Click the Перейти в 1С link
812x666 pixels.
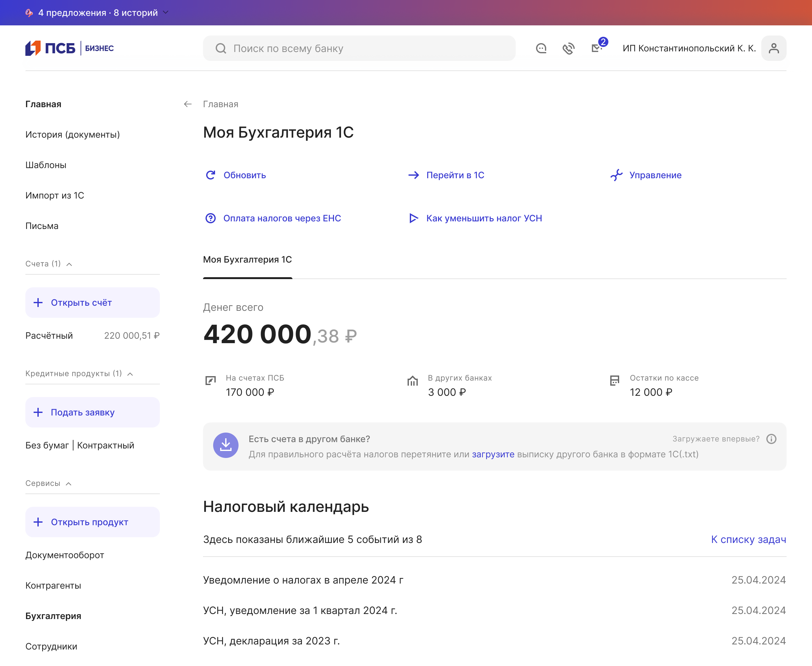(x=455, y=175)
